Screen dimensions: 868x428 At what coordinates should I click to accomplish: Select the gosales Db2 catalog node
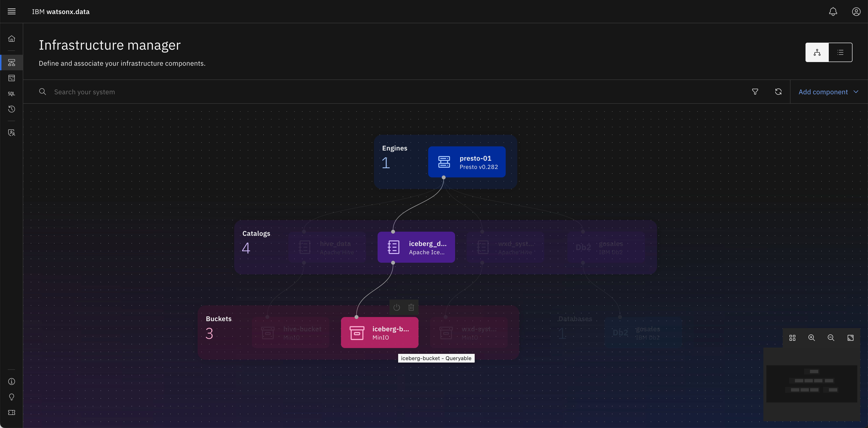(x=606, y=247)
